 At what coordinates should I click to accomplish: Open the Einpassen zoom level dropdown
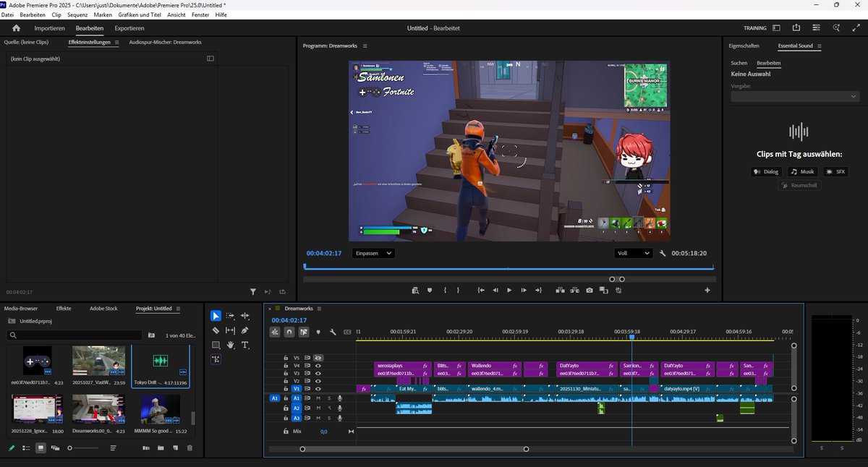373,254
